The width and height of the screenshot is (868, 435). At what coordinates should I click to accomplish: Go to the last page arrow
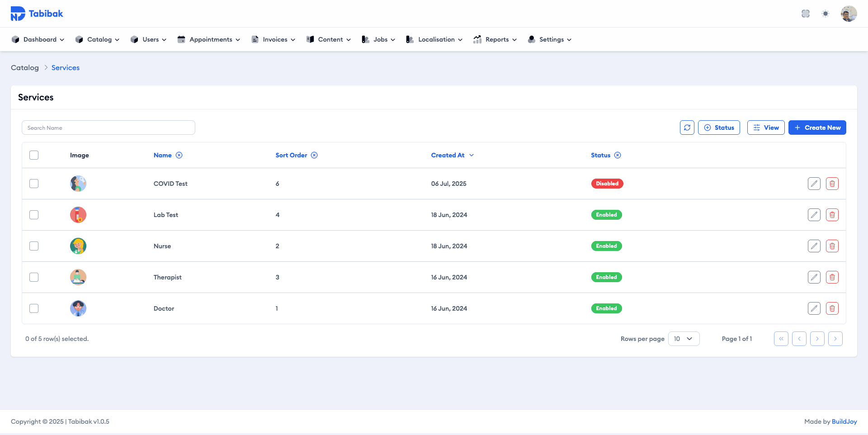pyautogui.click(x=835, y=339)
